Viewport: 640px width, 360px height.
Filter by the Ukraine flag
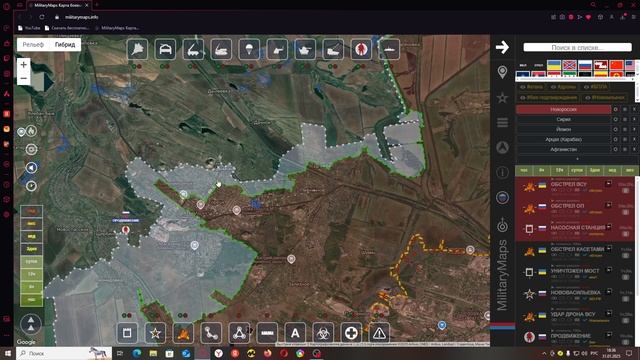tap(554, 65)
